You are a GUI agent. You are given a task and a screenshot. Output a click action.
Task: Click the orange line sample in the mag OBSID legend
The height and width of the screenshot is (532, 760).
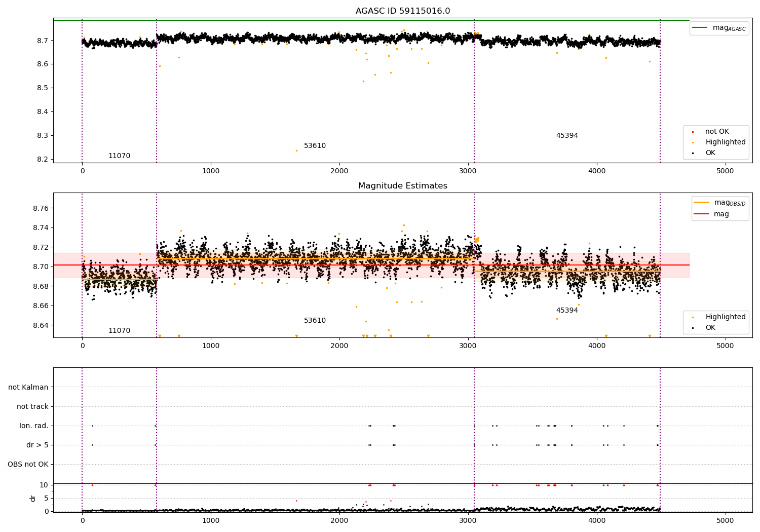pos(701,202)
